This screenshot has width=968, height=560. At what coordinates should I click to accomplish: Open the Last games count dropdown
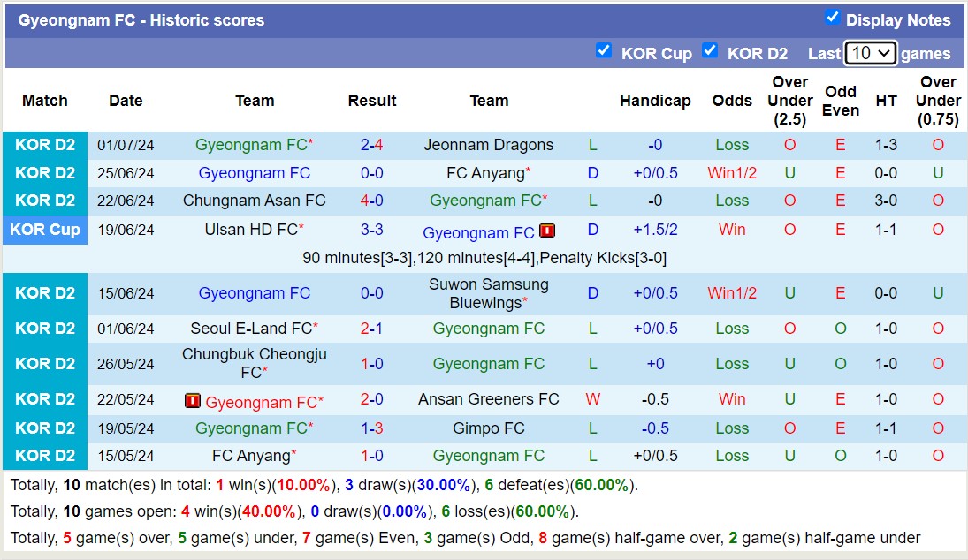click(871, 53)
